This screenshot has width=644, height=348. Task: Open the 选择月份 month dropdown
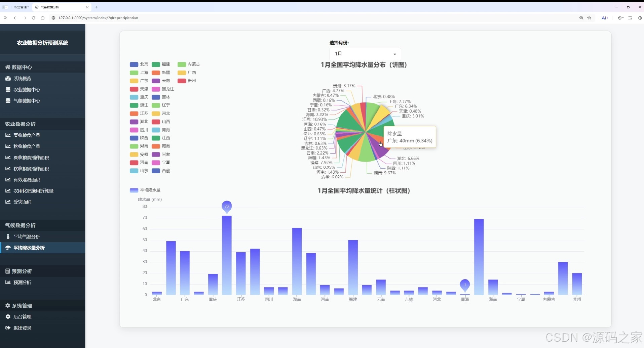365,54
